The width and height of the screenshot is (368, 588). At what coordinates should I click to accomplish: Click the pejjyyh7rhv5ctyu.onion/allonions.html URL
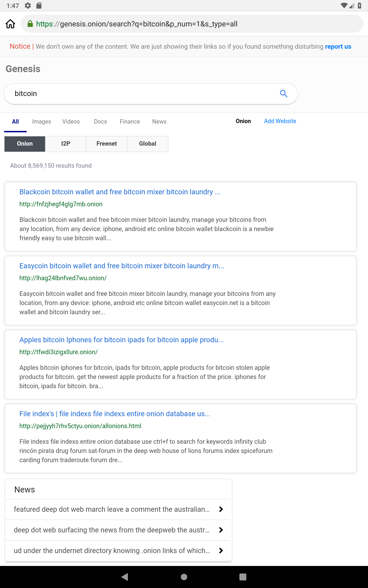tap(80, 426)
